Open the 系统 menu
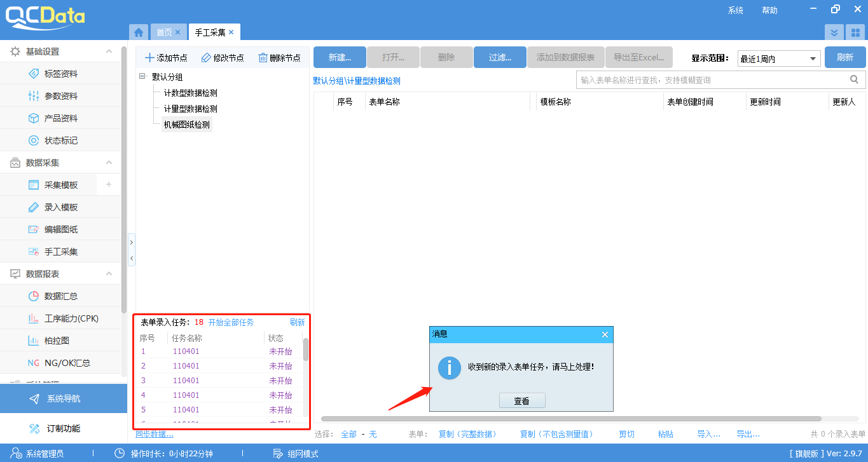868x462 pixels. (x=735, y=10)
